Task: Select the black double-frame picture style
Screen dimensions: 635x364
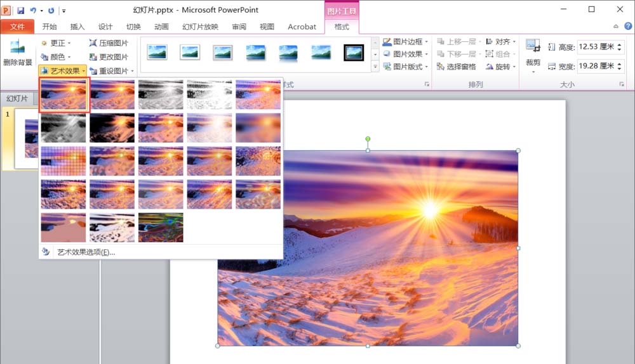Action: (354, 53)
